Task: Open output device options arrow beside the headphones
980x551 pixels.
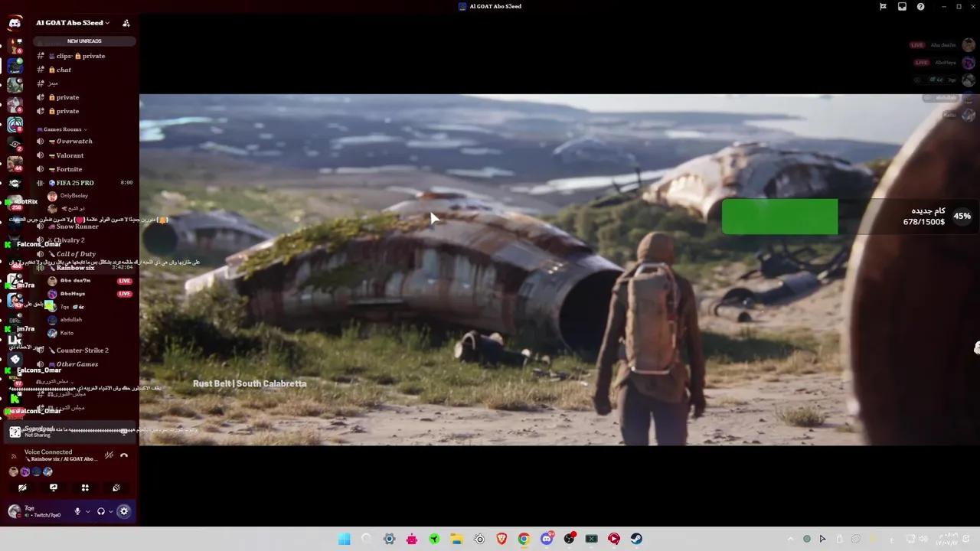Action: click(110, 511)
